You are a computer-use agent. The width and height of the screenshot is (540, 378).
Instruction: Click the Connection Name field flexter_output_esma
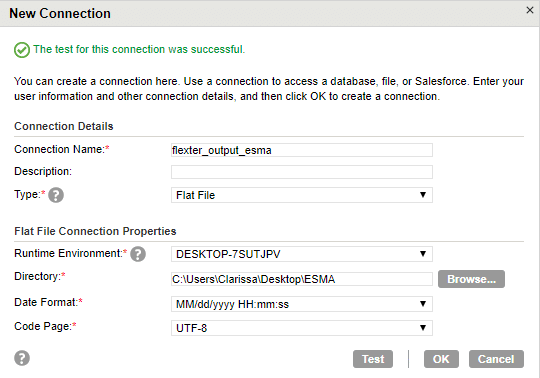[302, 150]
